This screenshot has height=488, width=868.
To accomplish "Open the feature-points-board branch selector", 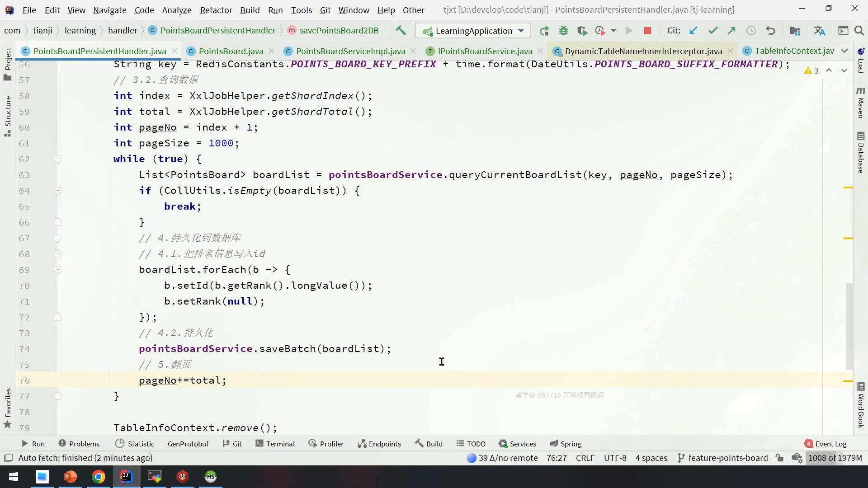I will pyautogui.click(x=723, y=458).
